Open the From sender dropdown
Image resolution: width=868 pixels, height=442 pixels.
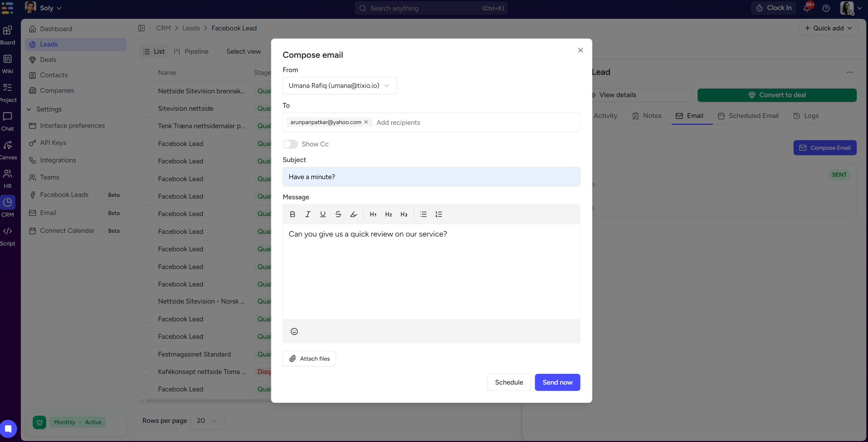tap(339, 85)
